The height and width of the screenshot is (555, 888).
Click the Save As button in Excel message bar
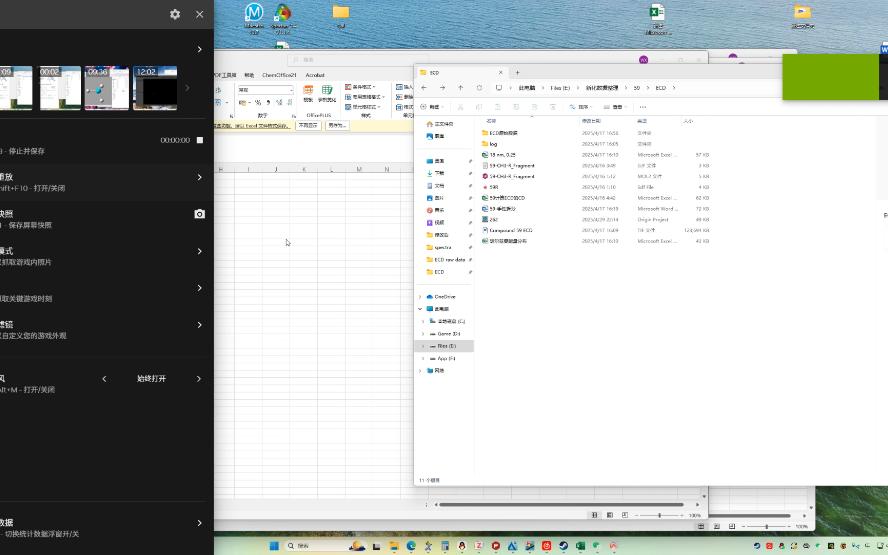tap(337, 125)
